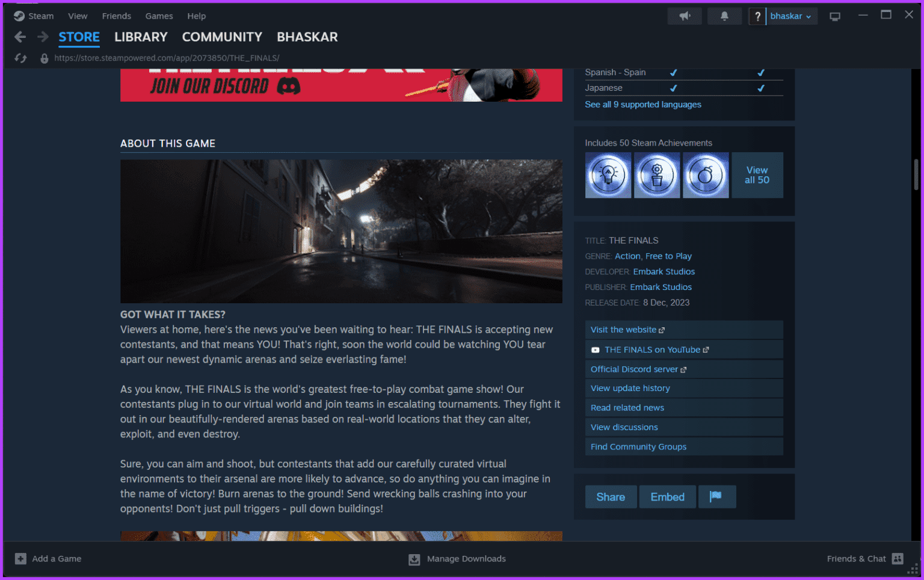Click the page vertical scrollbar thumb
Image resolution: width=924 pixels, height=580 pixels.
pyautogui.click(x=916, y=174)
